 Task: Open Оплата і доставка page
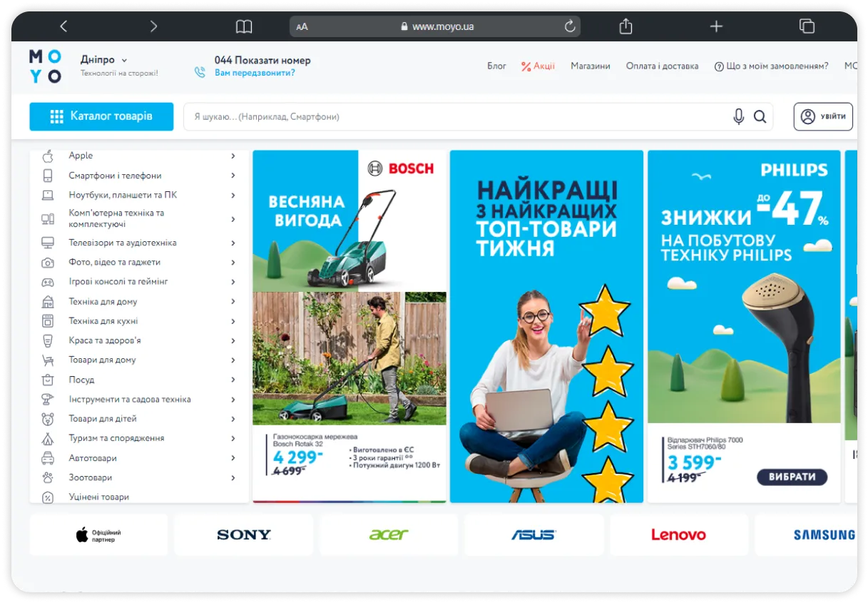pyautogui.click(x=663, y=66)
